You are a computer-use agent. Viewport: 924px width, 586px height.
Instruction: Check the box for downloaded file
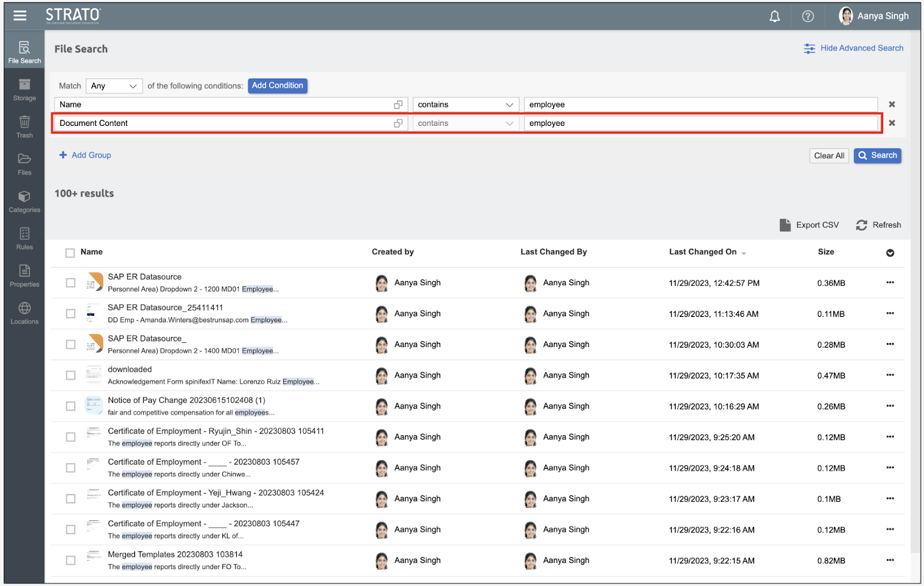pyautogui.click(x=70, y=375)
